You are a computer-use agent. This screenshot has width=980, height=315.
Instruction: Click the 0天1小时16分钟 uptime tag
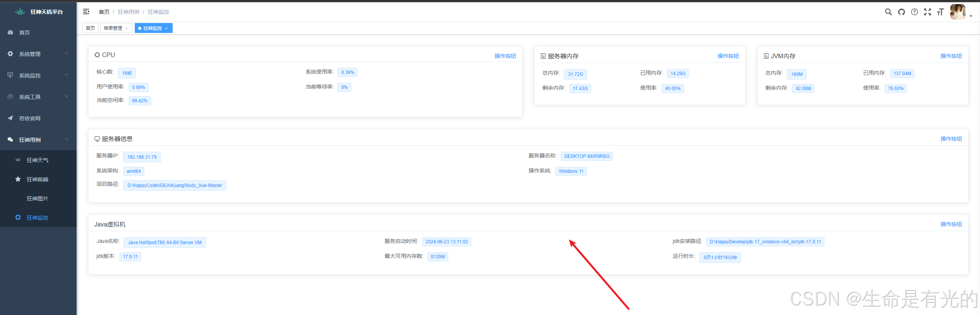(720, 258)
